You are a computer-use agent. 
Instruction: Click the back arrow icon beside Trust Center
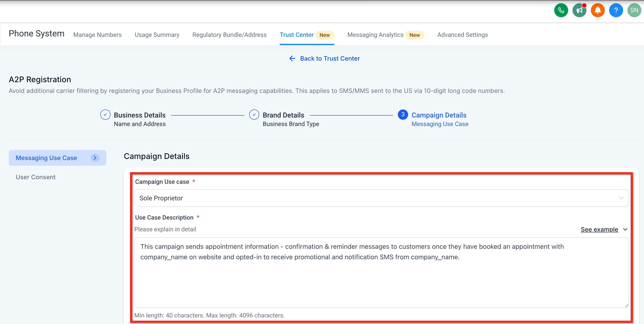click(x=292, y=58)
